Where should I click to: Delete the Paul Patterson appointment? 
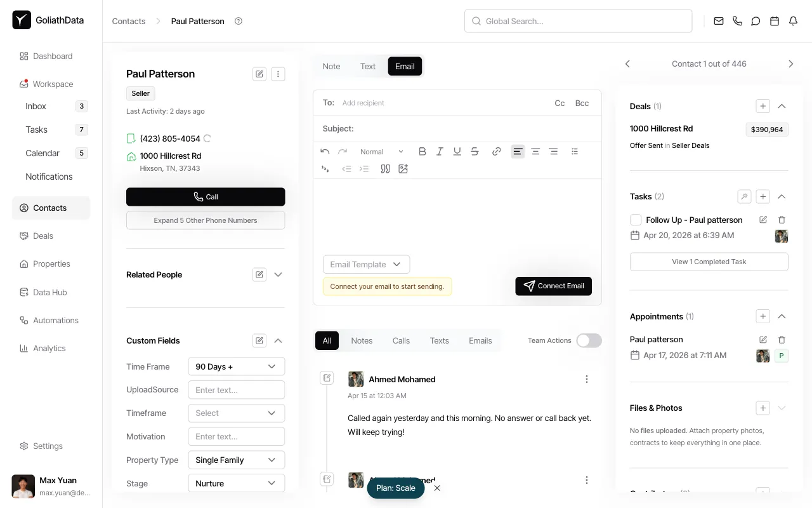[782, 339]
